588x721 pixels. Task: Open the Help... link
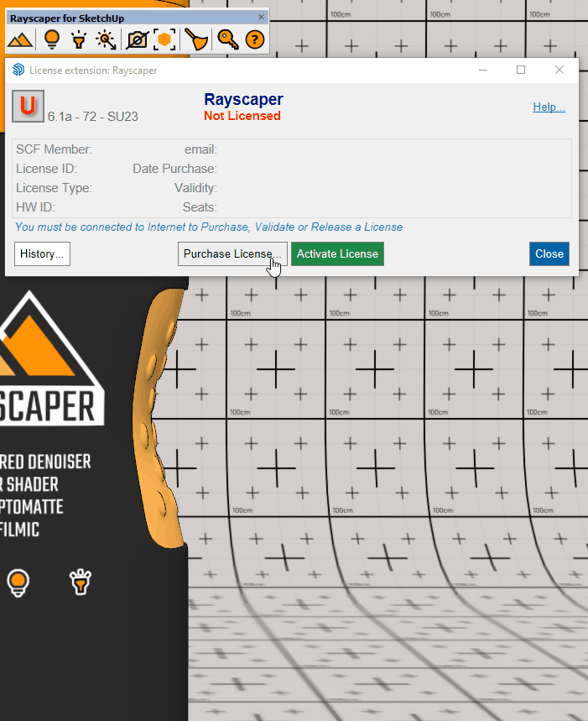coord(549,107)
